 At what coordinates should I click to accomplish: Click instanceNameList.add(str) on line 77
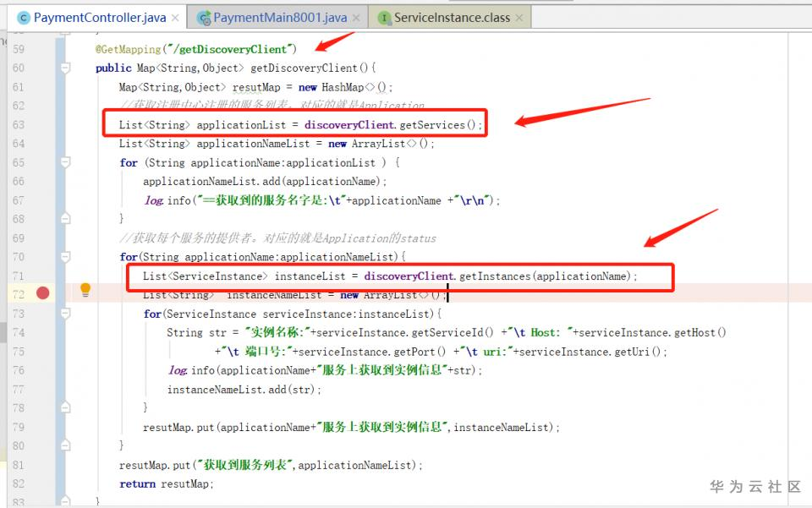pos(241,389)
